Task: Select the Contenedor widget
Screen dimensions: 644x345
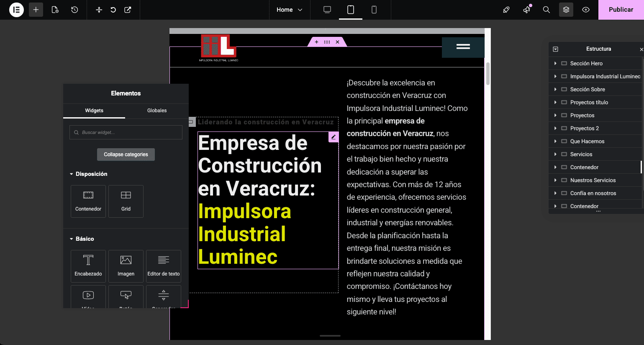Action: tap(88, 201)
